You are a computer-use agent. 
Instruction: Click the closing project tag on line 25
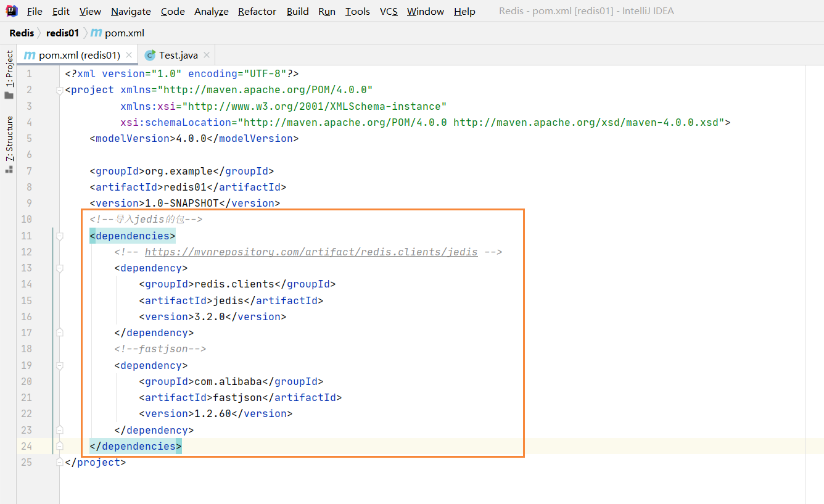pos(96,462)
